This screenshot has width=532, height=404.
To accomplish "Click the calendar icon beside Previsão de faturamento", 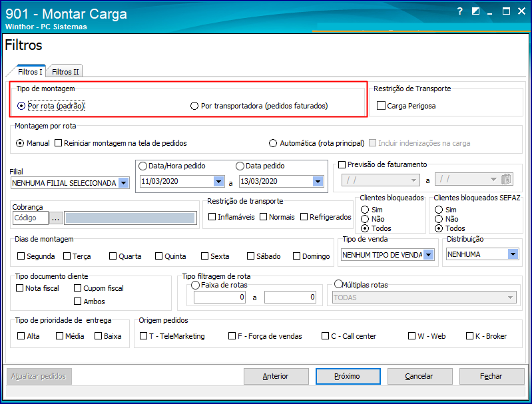I will click(506, 179).
